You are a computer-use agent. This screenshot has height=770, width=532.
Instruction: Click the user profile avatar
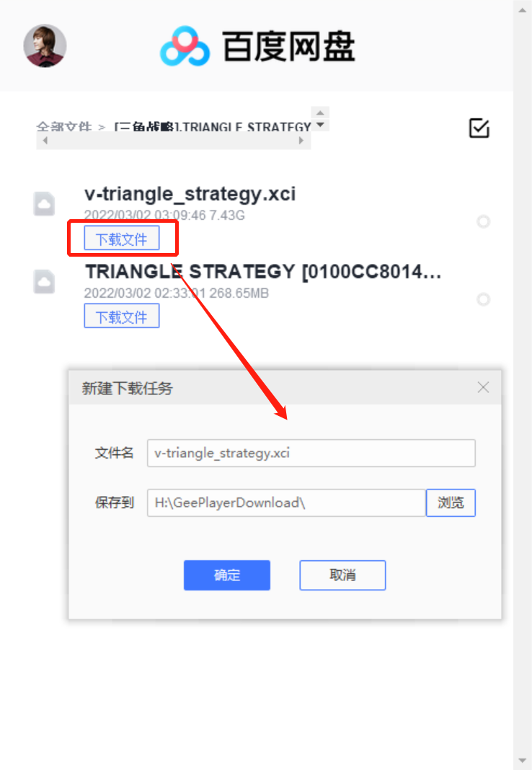[x=45, y=45]
